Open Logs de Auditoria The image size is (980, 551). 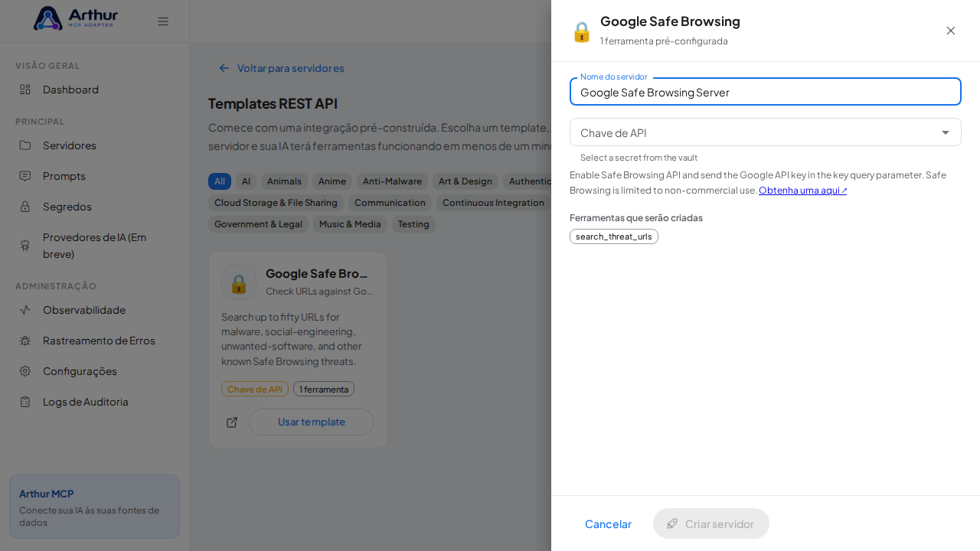[95, 402]
